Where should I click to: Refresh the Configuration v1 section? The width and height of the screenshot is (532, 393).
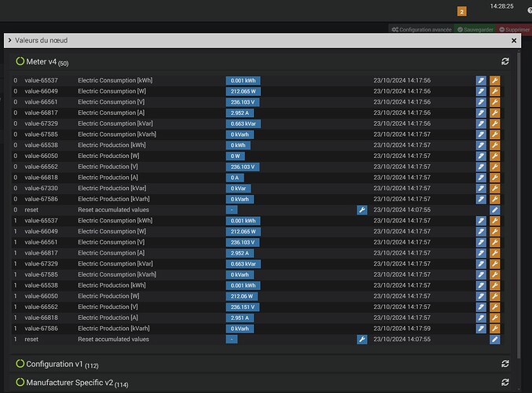505,364
